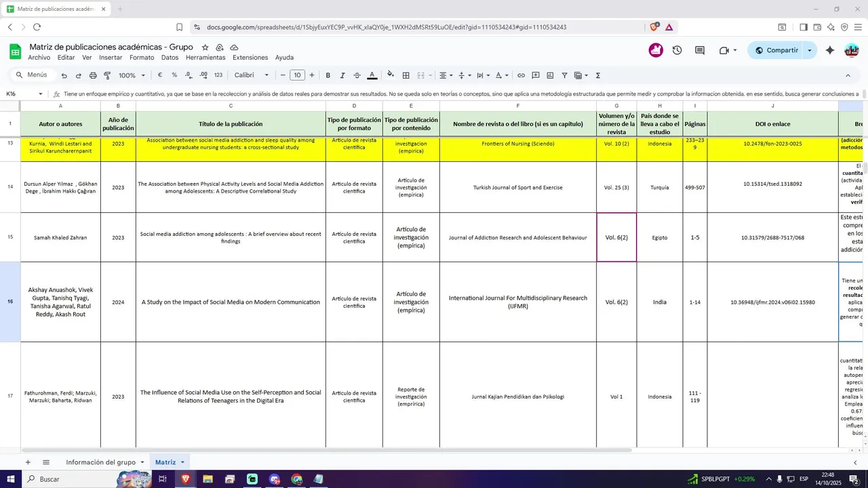Open vertical align dropdown
This screenshot has height=488, width=868.
click(464, 75)
